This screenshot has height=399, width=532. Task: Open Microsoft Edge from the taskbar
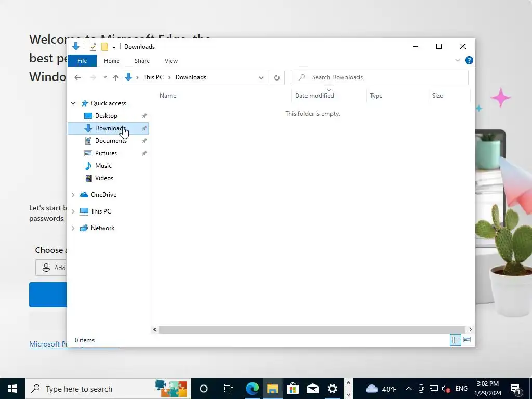pyautogui.click(x=252, y=389)
